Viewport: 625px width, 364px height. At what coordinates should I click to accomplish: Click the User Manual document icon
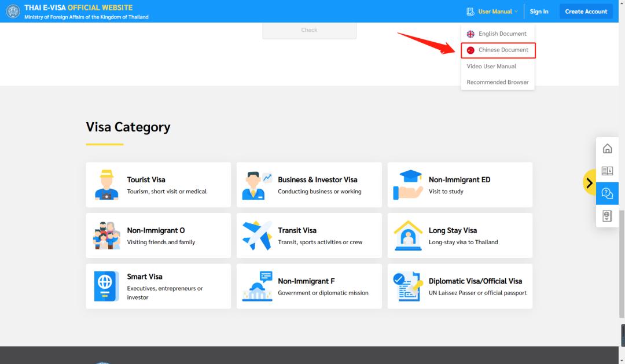coord(470,12)
